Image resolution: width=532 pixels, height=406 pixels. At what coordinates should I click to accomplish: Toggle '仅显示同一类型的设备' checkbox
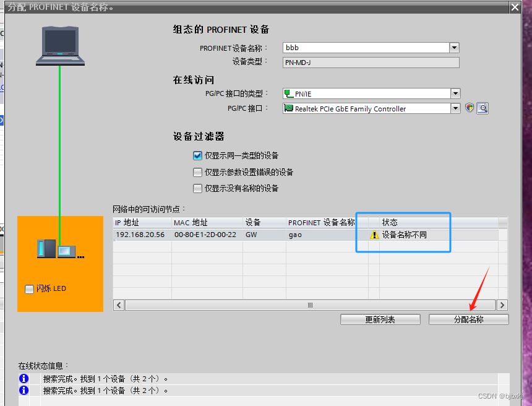pos(197,156)
